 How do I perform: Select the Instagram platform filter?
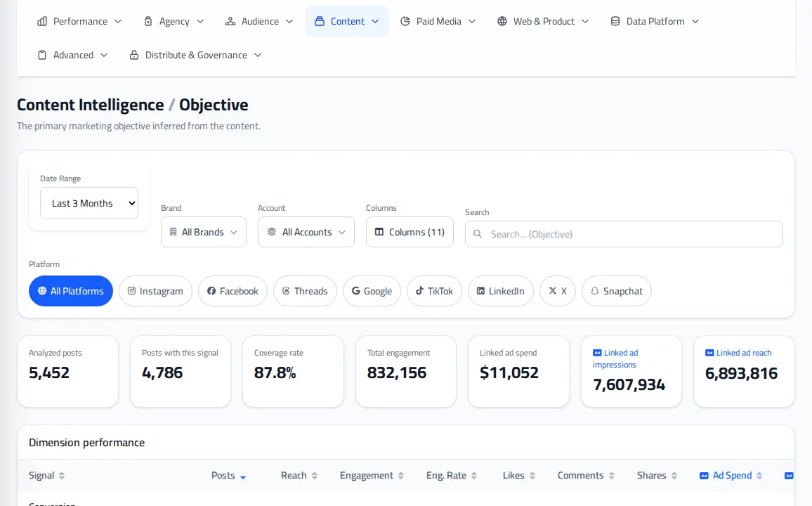pyautogui.click(x=155, y=291)
